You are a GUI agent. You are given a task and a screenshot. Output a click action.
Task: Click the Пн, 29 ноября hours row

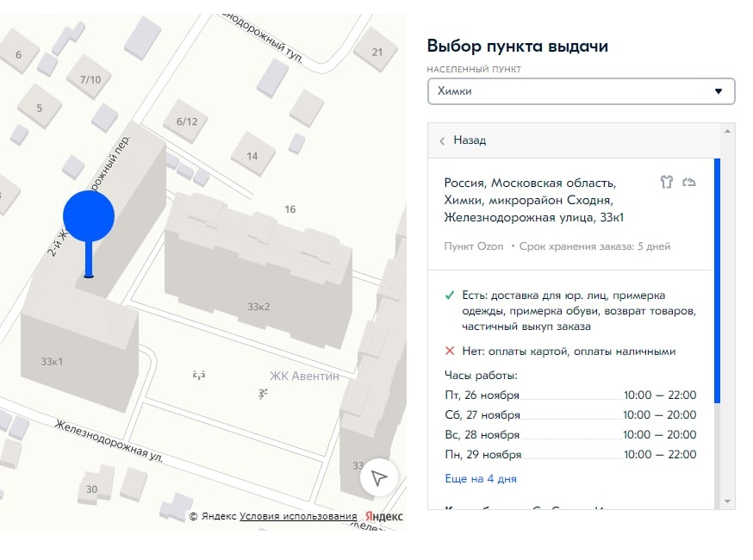point(570,454)
